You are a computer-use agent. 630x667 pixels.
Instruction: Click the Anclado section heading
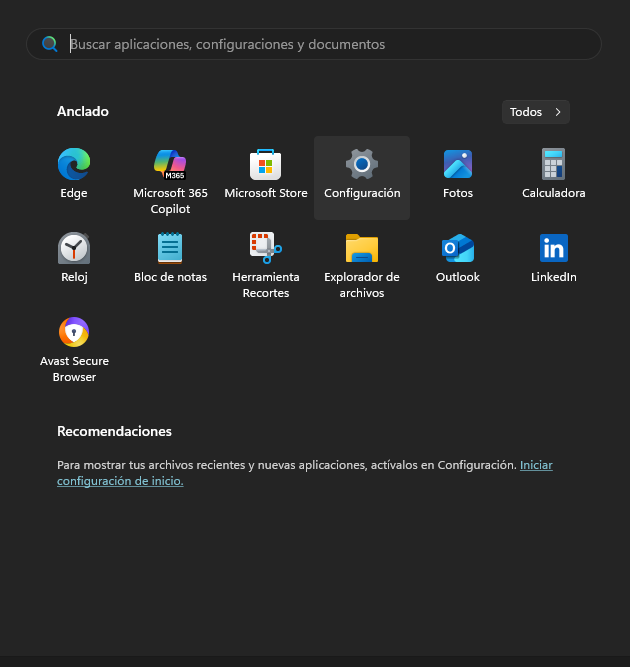[83, 111]
